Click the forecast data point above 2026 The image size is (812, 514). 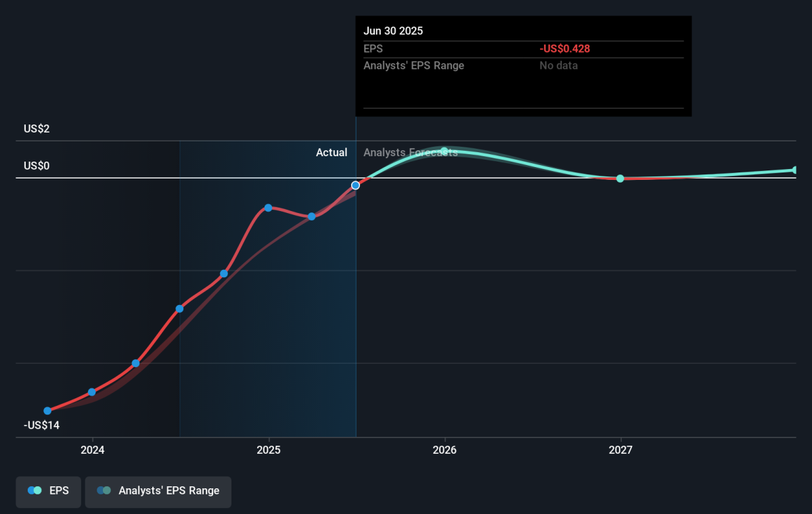click(445, 151)
